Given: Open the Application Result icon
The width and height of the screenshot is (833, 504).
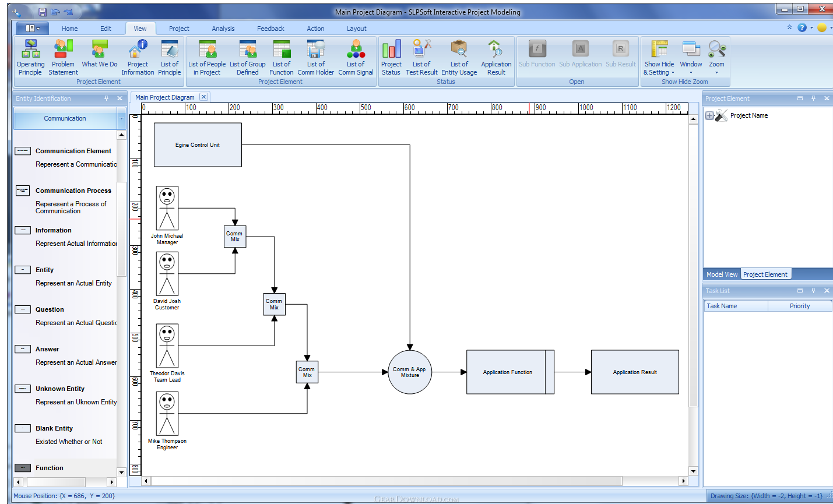Looking at the screenshot, I should pyautogui.click(x=496, y=58).
